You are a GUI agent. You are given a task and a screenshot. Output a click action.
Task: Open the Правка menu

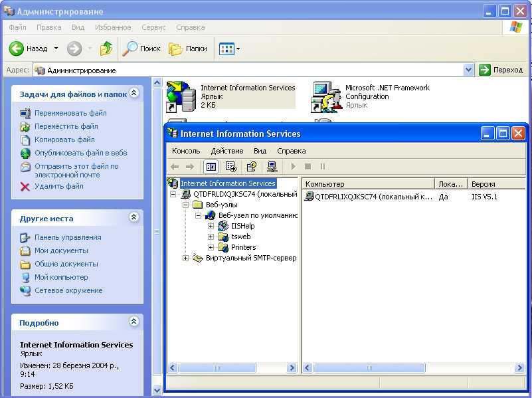click(49, 27)
